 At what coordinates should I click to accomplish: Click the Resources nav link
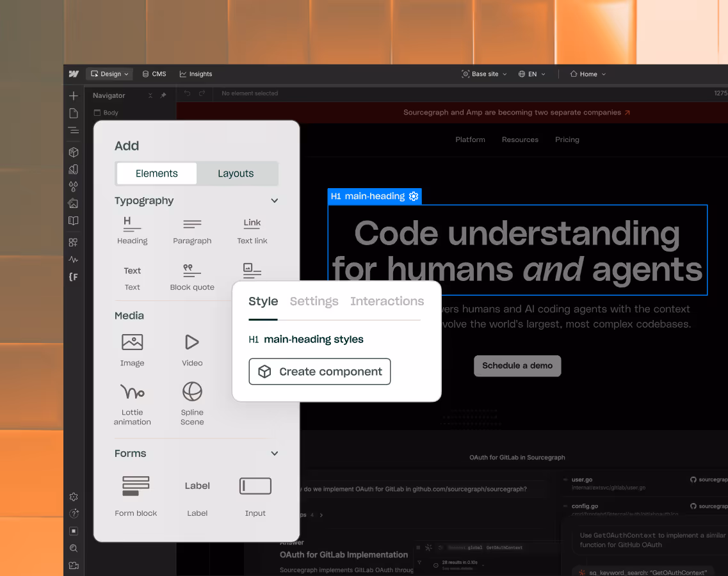point(520,140)
